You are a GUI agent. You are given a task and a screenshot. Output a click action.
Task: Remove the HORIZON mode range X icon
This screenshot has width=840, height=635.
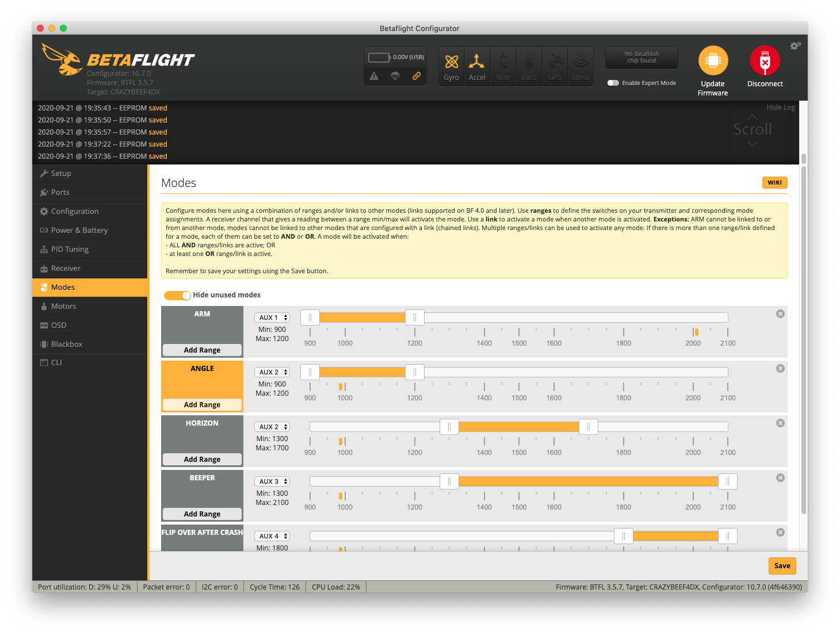click(780, 423)
